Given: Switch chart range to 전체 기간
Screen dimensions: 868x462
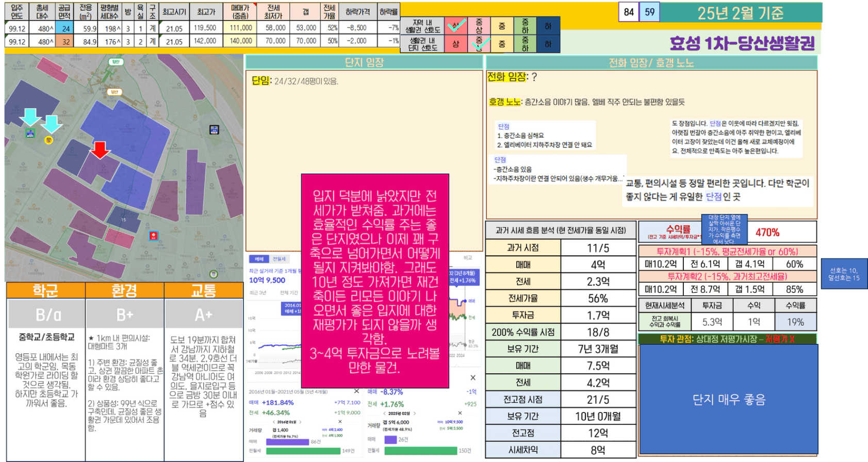Looking at the screenshot, I should [289, 292].
